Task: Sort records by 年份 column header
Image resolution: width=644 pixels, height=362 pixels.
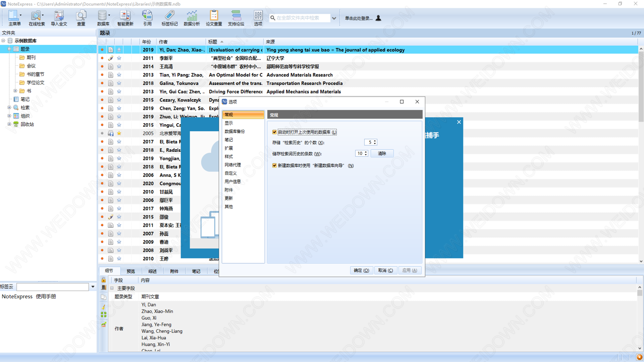Action: 147,42
